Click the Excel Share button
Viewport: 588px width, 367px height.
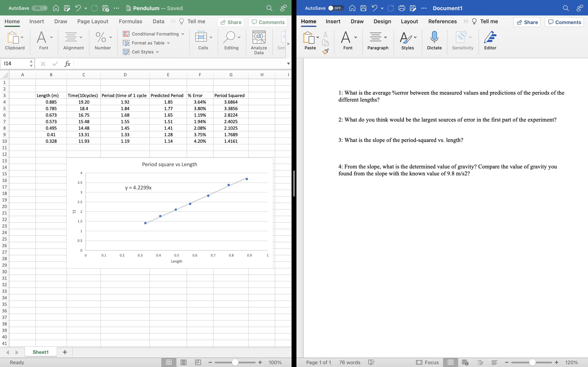(231, 22)
